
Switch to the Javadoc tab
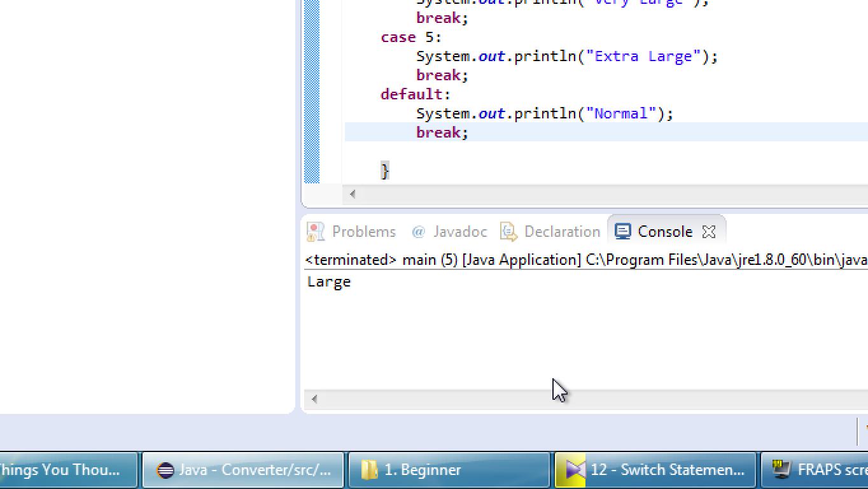(x=459, y=231)
